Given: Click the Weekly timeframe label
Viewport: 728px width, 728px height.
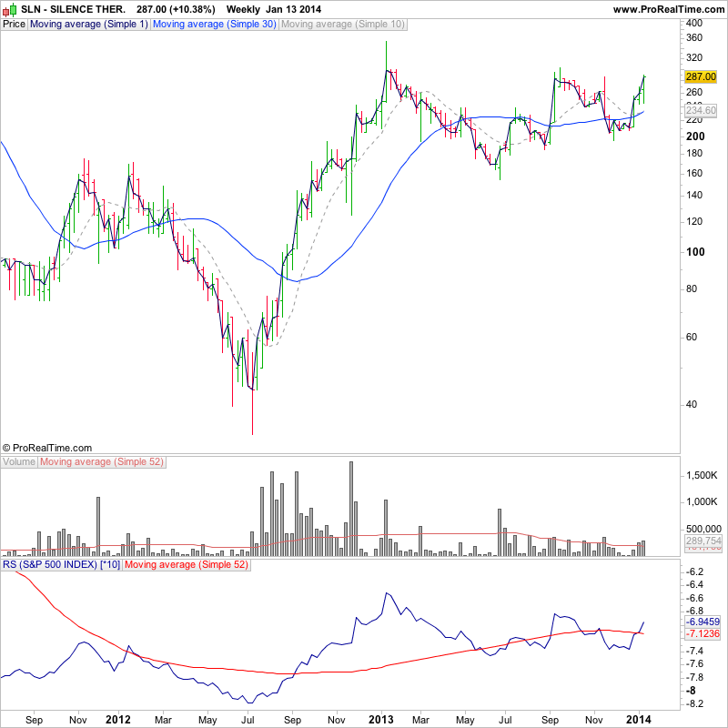Looking at the screenshot, I should 243,9.
